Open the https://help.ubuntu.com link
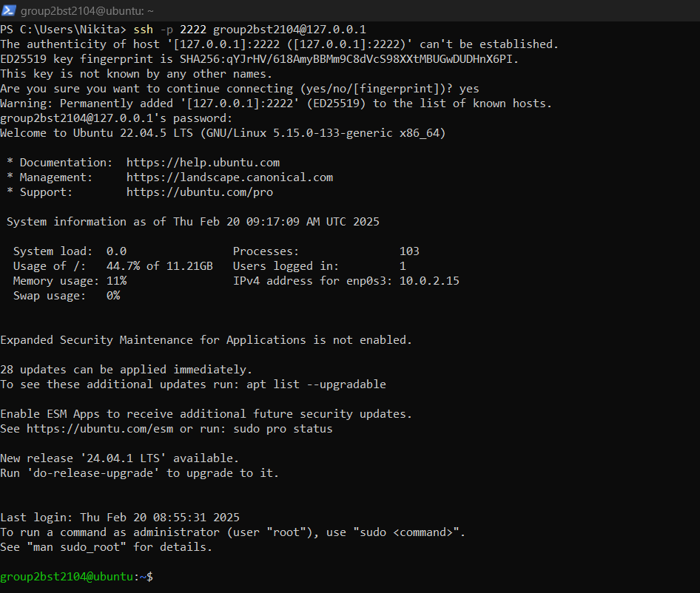Image resolution: width=700 pixels, height=593 pixels. [x=203, y=163]
